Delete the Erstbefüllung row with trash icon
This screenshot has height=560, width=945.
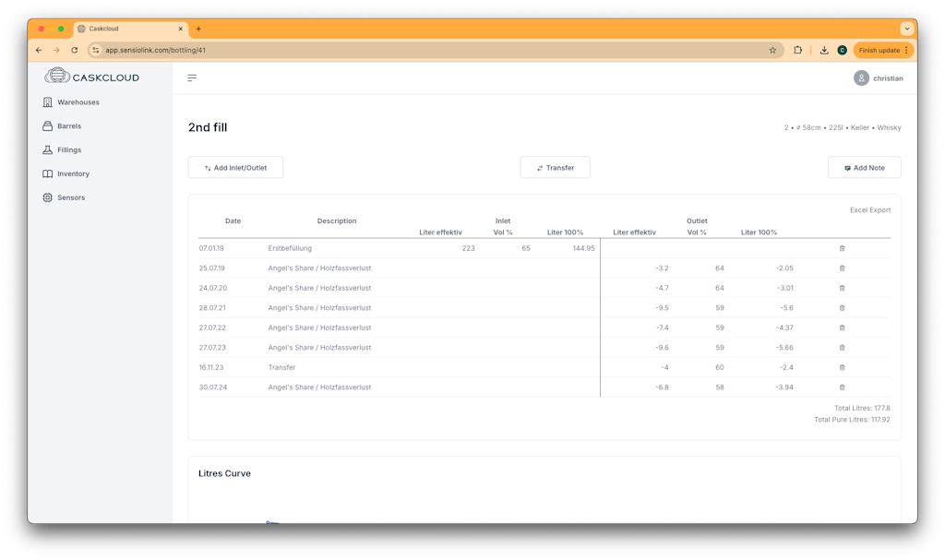[x=842, y=248]
